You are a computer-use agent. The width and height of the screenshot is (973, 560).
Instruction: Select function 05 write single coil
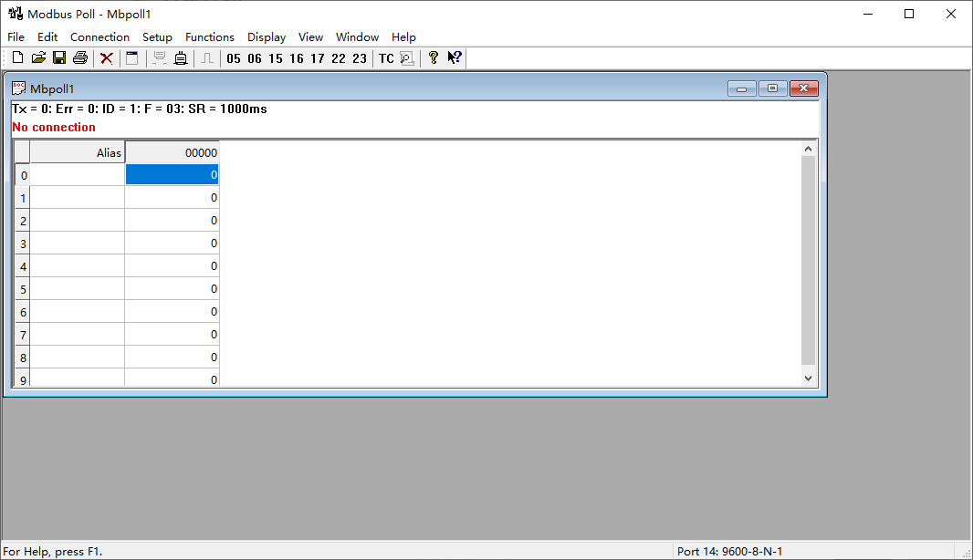(234, 58)
